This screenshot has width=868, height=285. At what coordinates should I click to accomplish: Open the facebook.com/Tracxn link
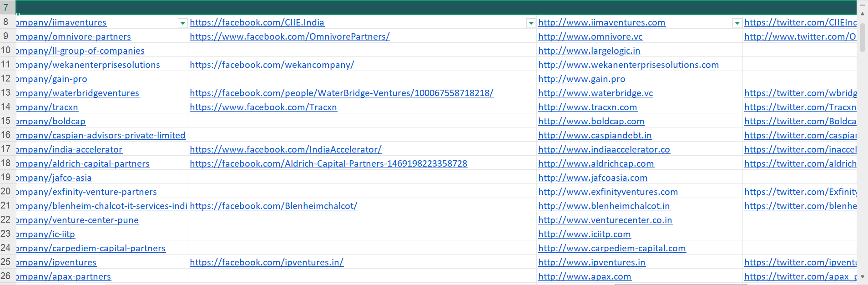click(263, 107)
